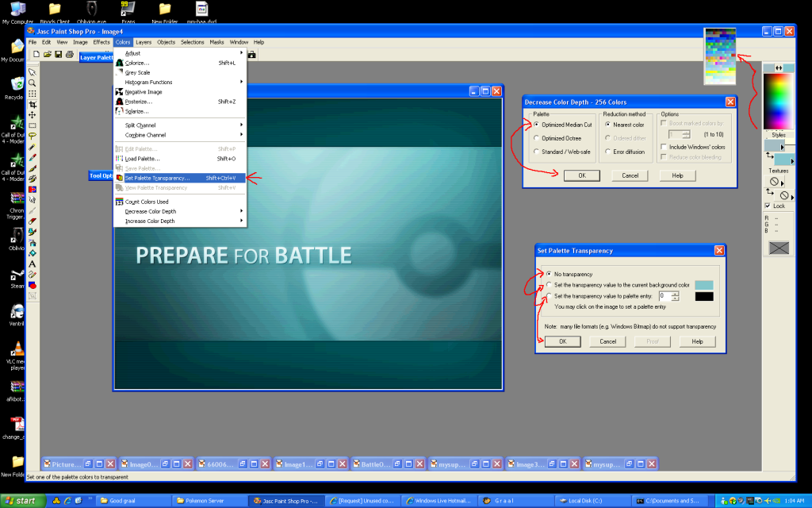The image size is (812, 508).
Task: Click the black palette entry color swatch
Action: pos(704,297)
